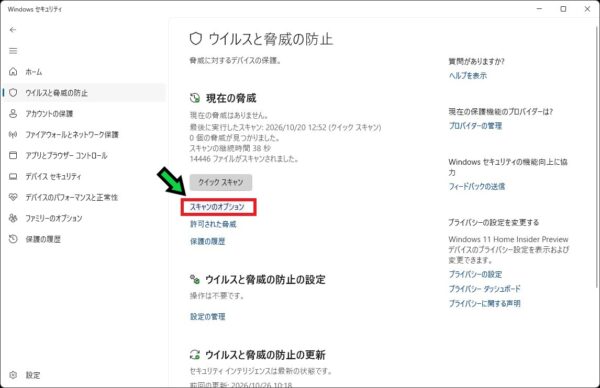Click the スキャンの継続時間 38 秒 text
Viewport: 600px width, 388px height.
coord(230,148)
